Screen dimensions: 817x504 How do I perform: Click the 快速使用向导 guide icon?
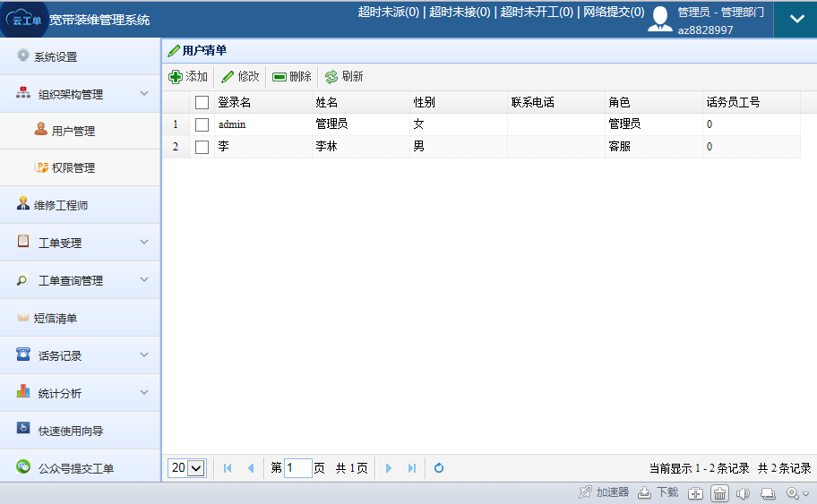coord(23,428)
